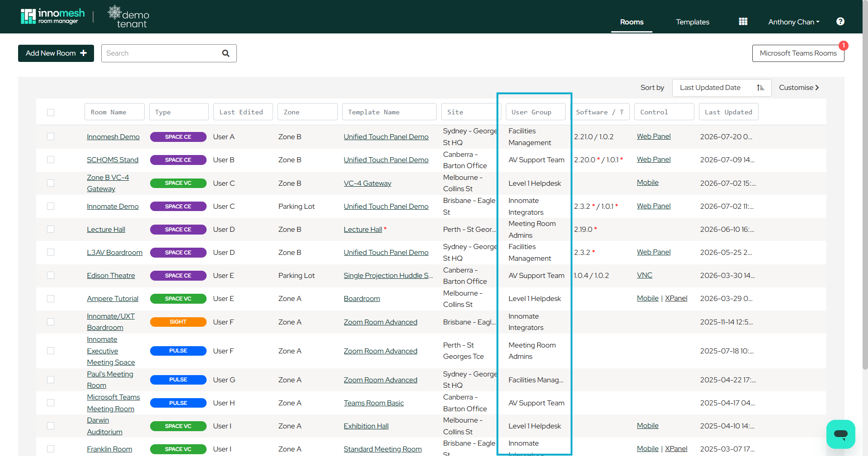Open the SCHOMS Stand room link

[x=113, y=160]
